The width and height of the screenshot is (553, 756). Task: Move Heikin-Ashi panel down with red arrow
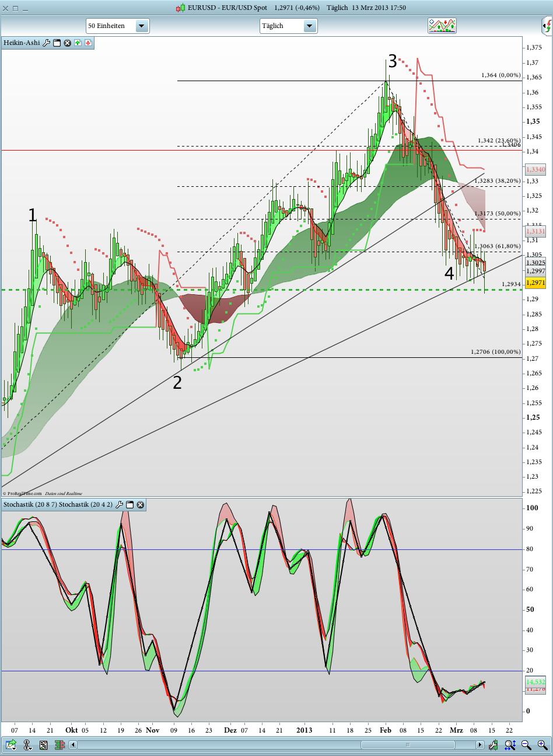(88, 43)
